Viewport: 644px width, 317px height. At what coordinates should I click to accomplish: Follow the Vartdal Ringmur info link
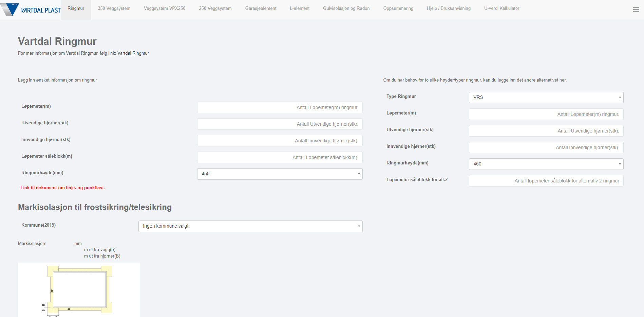(133, 53)
